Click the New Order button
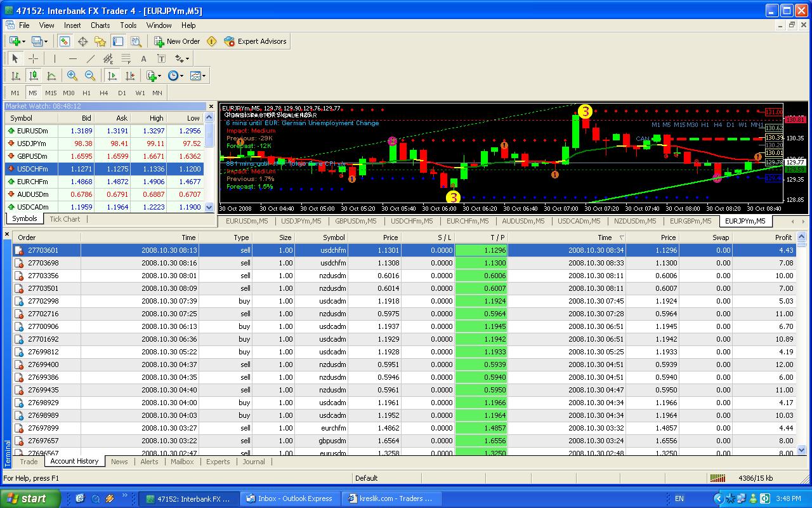 (177, 41)
